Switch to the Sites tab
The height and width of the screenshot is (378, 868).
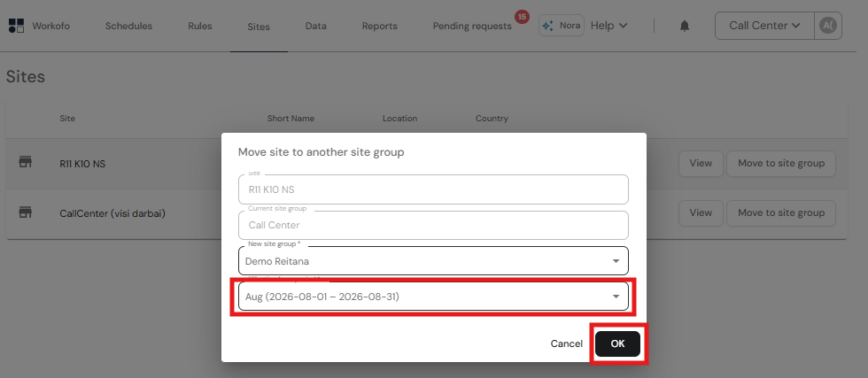point(259,27)
